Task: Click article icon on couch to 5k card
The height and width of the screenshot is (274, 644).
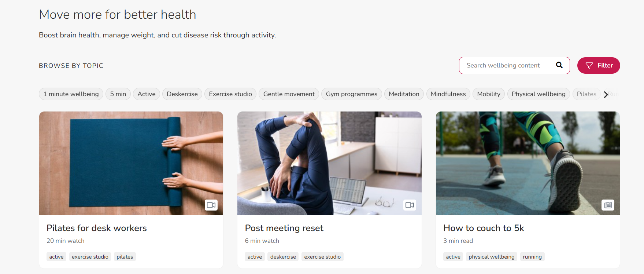Action: pyautogui.click(x=608, y=205)
